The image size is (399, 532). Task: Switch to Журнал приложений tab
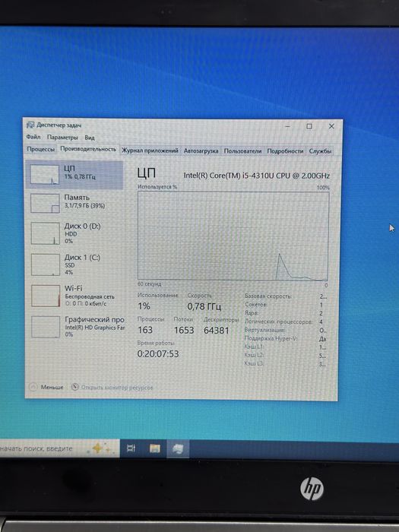click(x=150, y=150)
